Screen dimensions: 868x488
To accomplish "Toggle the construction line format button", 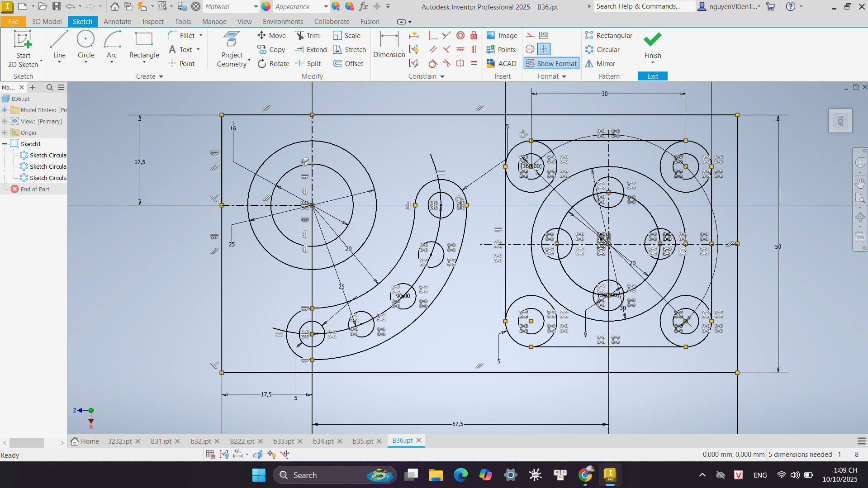I will point(530,35).
